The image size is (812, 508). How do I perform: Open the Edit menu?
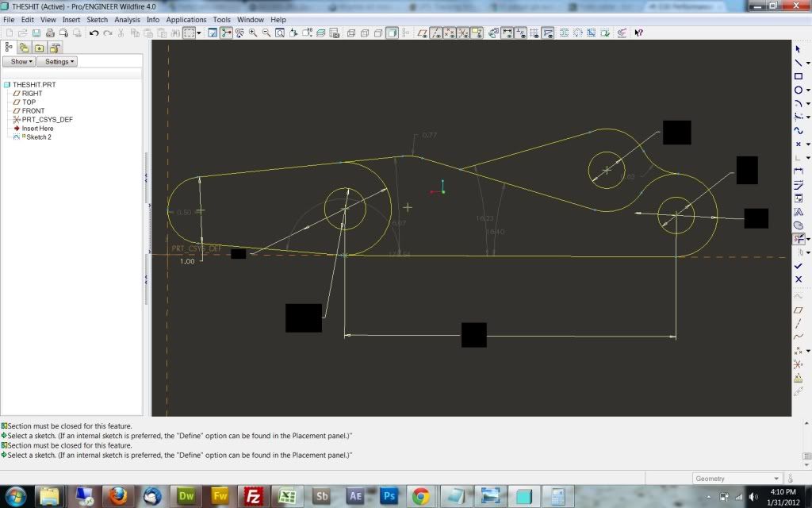[x=28, y=20]
